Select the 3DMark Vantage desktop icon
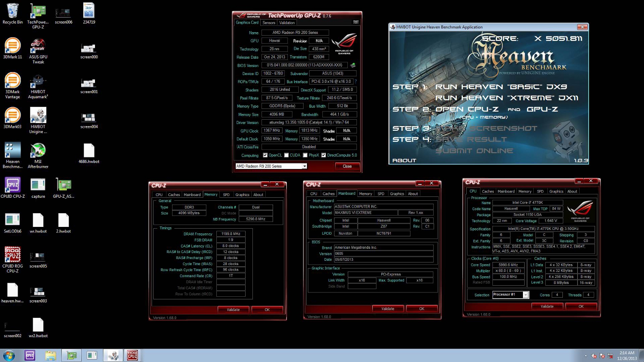 coord(12,86)
